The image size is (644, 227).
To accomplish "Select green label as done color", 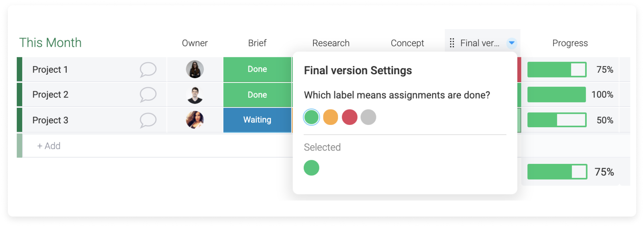I will point(312,117).
